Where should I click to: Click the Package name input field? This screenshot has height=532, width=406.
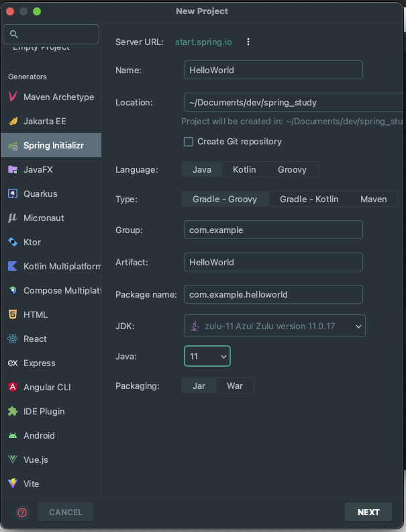273,294
